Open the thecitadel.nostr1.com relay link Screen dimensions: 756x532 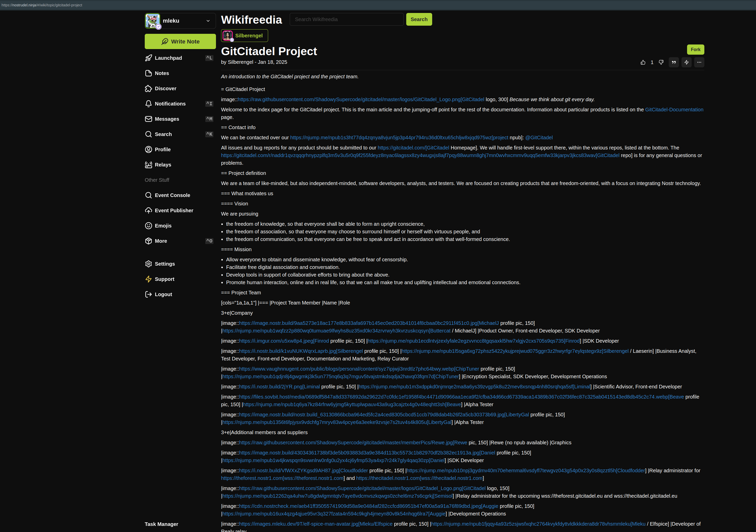tap(420, 478)
